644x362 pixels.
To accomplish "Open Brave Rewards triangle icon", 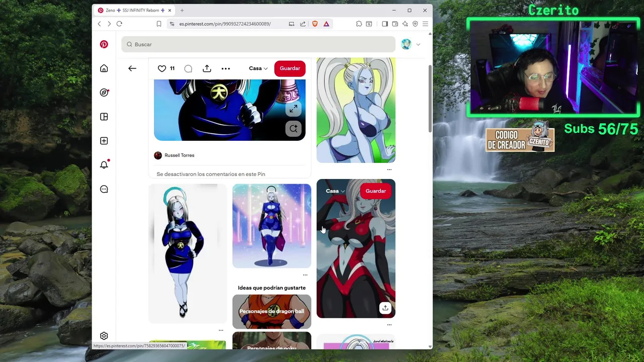I will point(327,24).
